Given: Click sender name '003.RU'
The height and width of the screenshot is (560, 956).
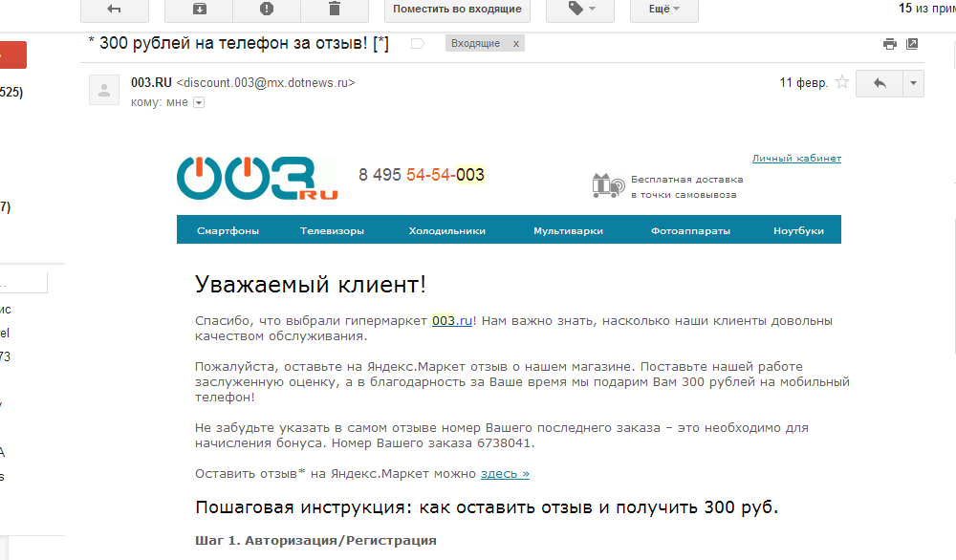Looking at the screenshot, I should tap(151, 82).
